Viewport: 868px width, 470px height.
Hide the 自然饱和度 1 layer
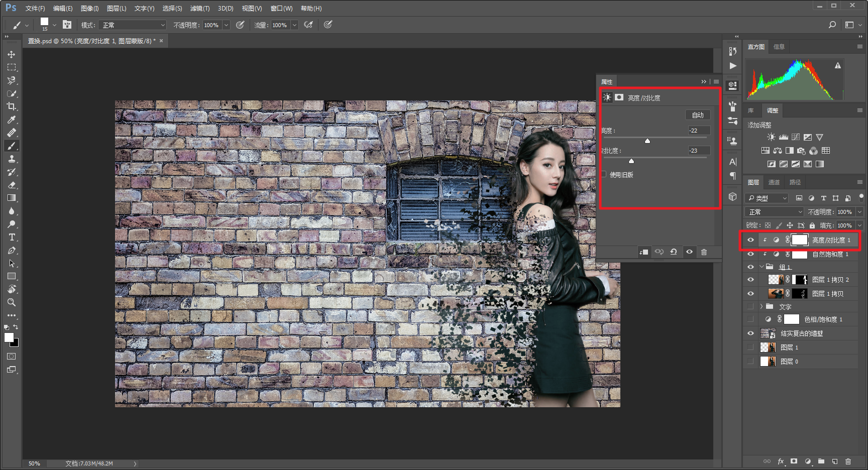coord(750,254)
